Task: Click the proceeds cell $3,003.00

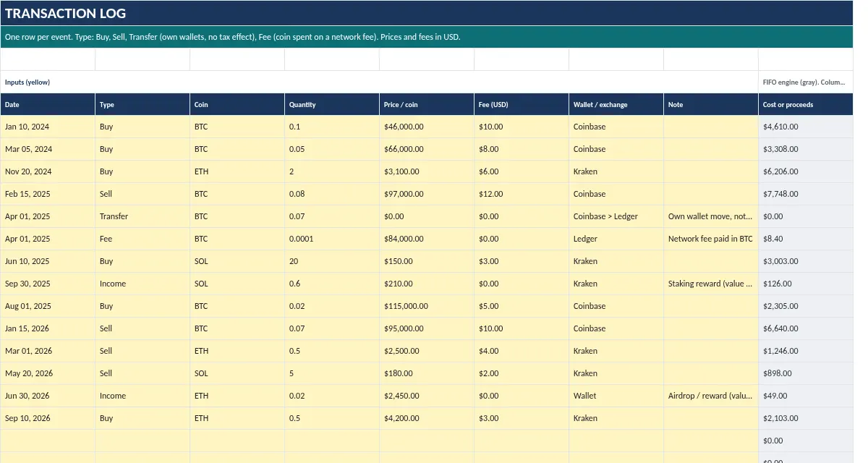Action: 806,261
